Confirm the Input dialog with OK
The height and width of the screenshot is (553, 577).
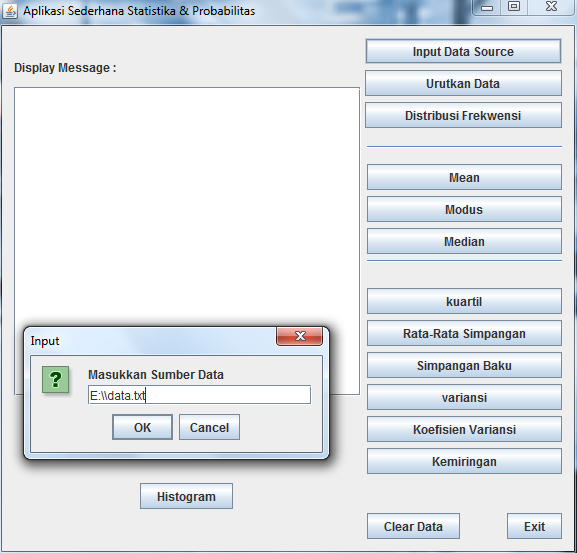point(142,427)
